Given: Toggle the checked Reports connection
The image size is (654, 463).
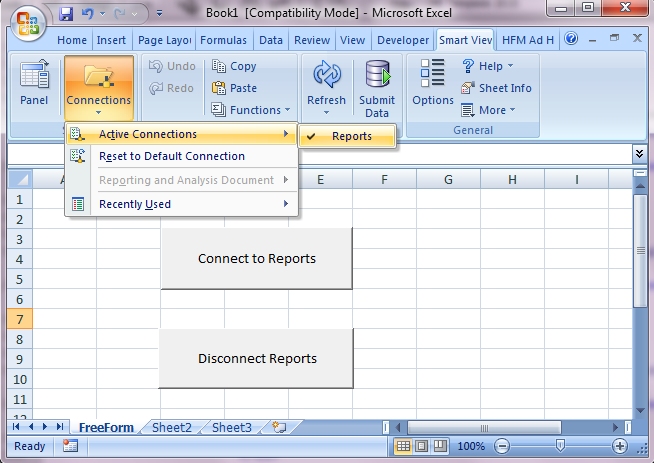Looking at the screenshot, I should 347,136.
